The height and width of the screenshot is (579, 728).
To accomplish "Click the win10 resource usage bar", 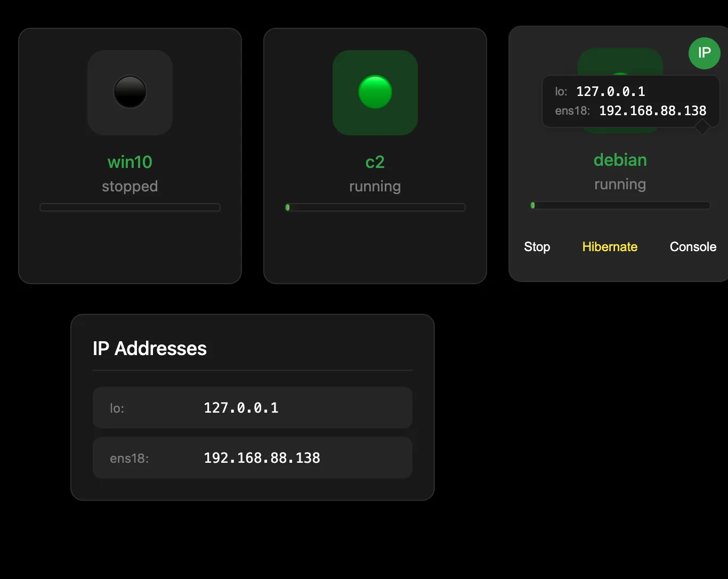I will coord(130,207).
